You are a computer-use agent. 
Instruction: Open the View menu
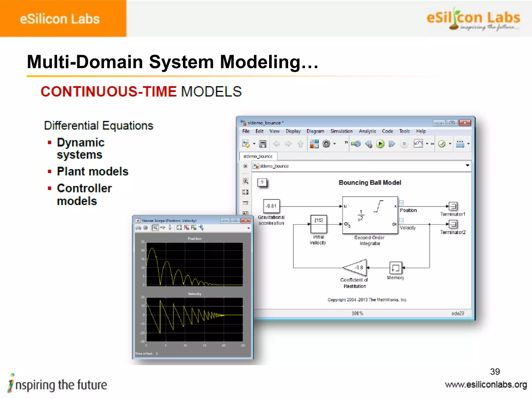(x=274, y=131)
